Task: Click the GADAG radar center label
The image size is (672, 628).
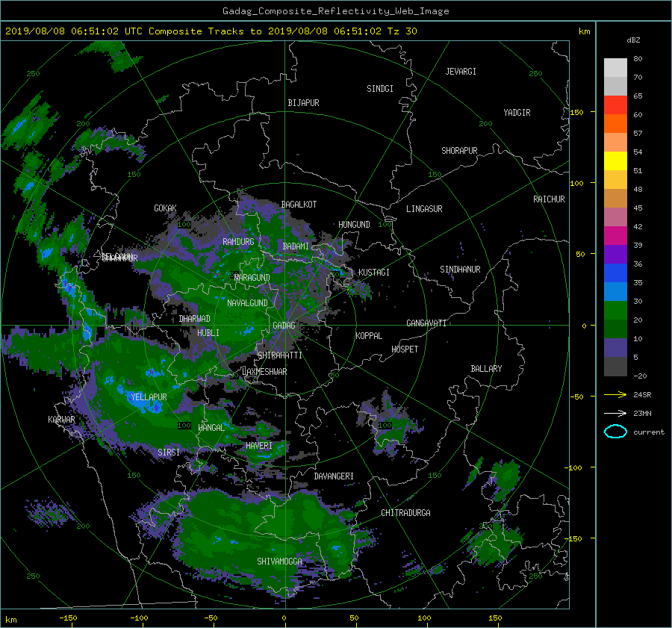Action: point(284,326)
